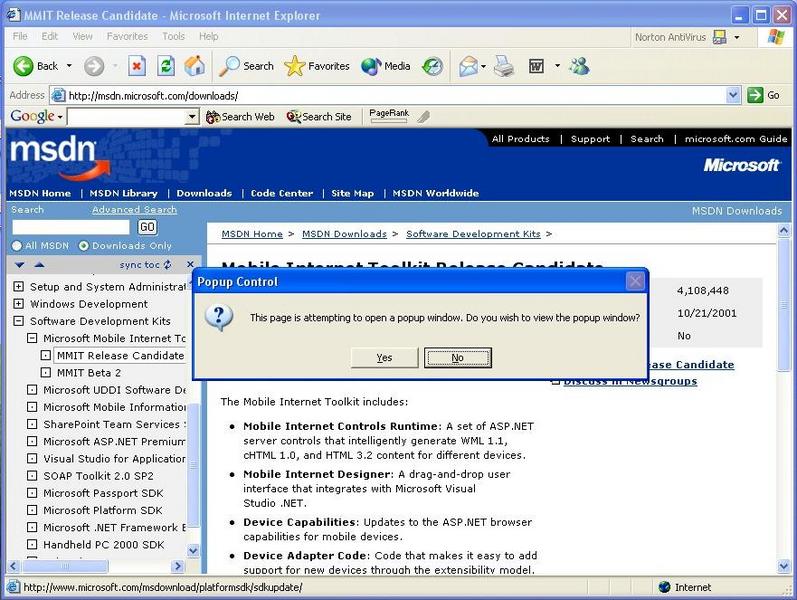The height and width of the screenshot is (600, 797).
Task: Edit with Word toolbar icon
Action: pyautogui.click(x=536, y=66)
